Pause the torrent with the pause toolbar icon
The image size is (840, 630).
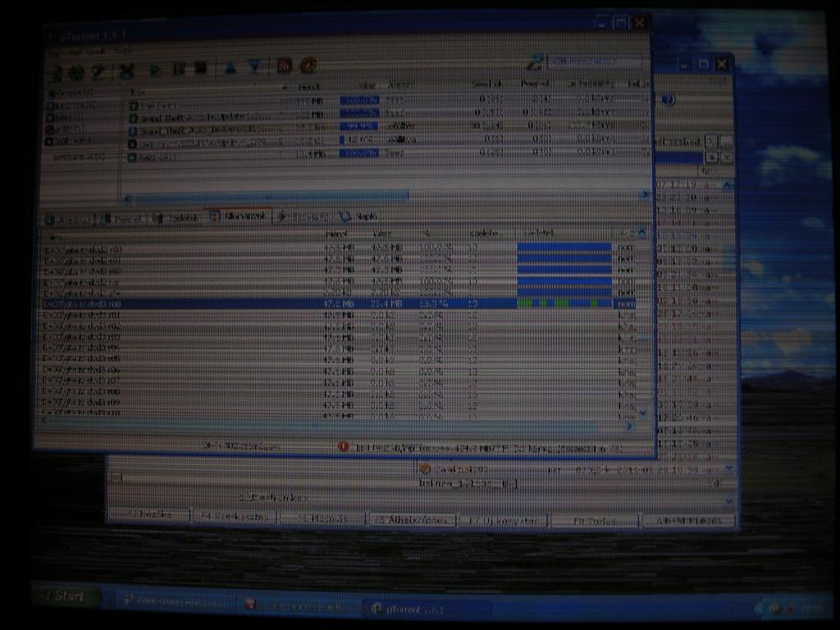tap(178, 69)
